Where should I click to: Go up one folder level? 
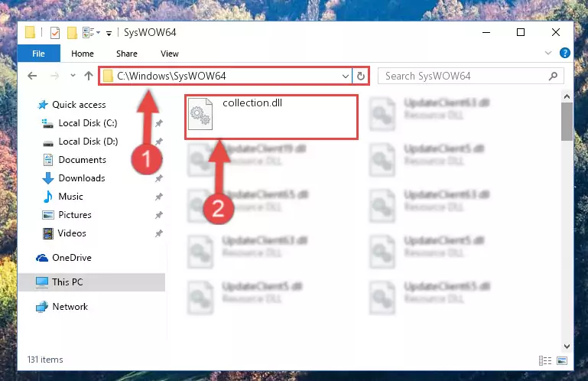pyautogui.click(x=89, y=77)
